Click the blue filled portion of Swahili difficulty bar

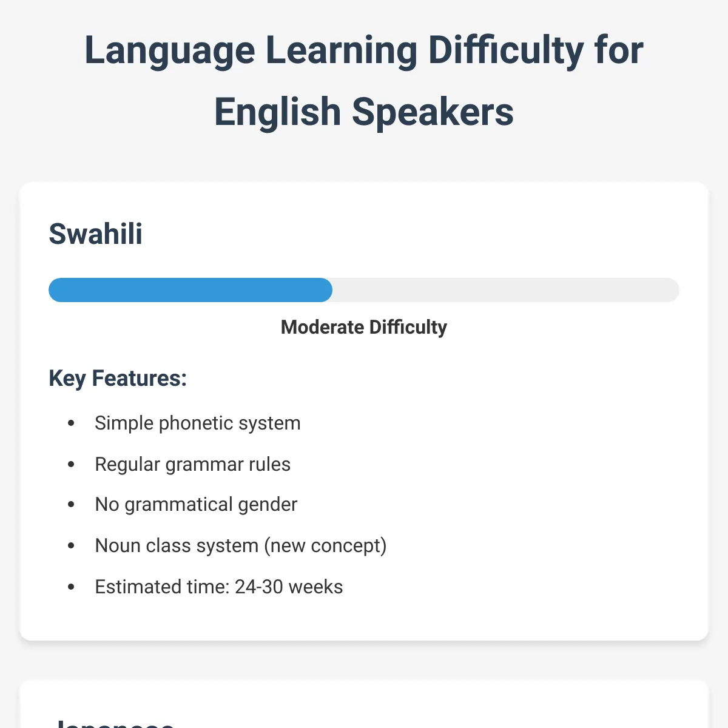[190, 290]
